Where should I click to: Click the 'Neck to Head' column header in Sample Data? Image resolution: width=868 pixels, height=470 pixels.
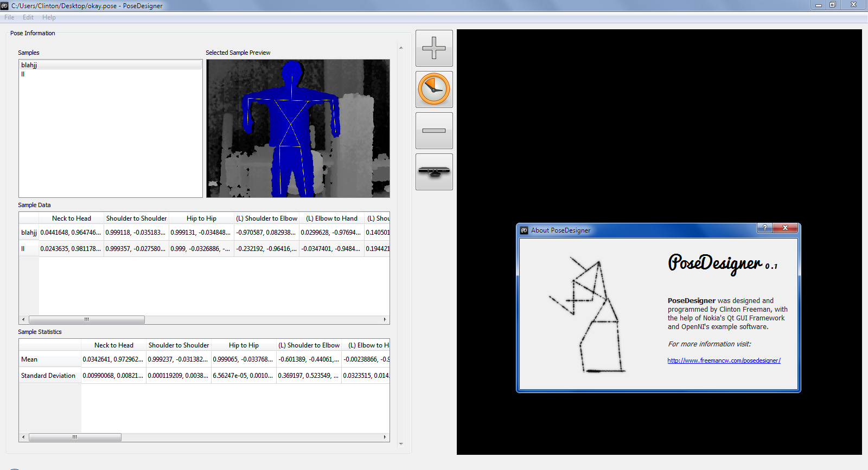point(72,218)
